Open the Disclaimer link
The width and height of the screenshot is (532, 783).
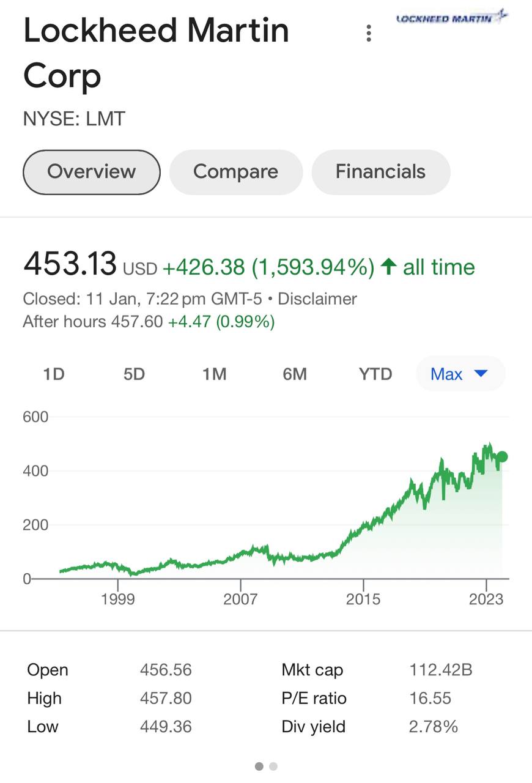click(x=317, y=299)
